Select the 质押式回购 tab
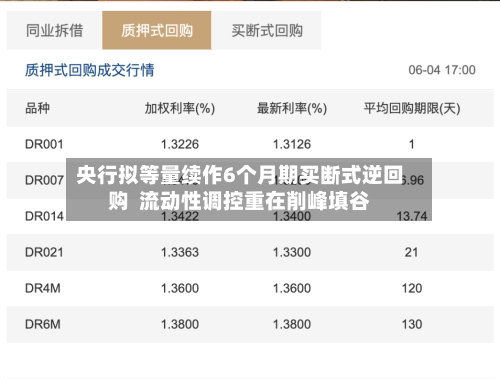The height and width of the screenshot is (379, 500). click(x=157, y=30)
